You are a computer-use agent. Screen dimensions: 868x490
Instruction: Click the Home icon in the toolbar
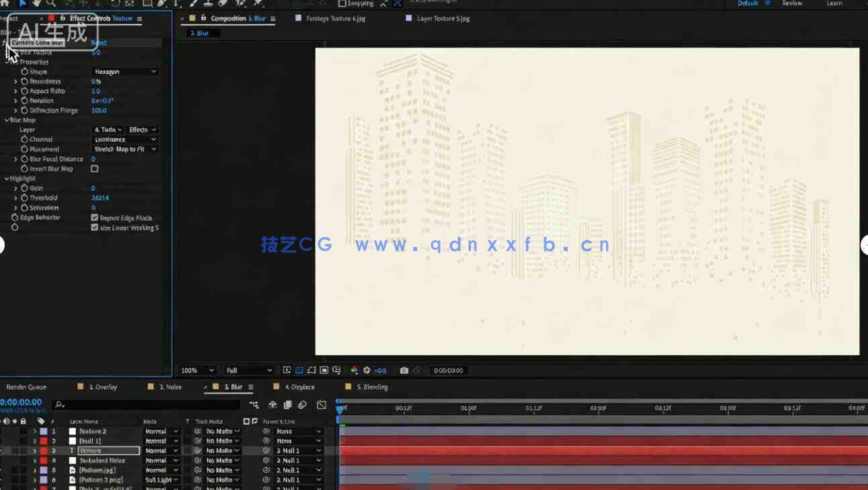coord(5,3)
